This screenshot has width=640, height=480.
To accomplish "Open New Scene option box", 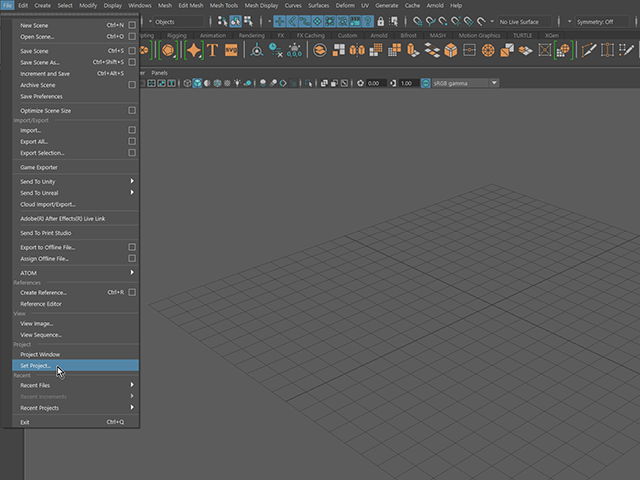I will (132, 25).
